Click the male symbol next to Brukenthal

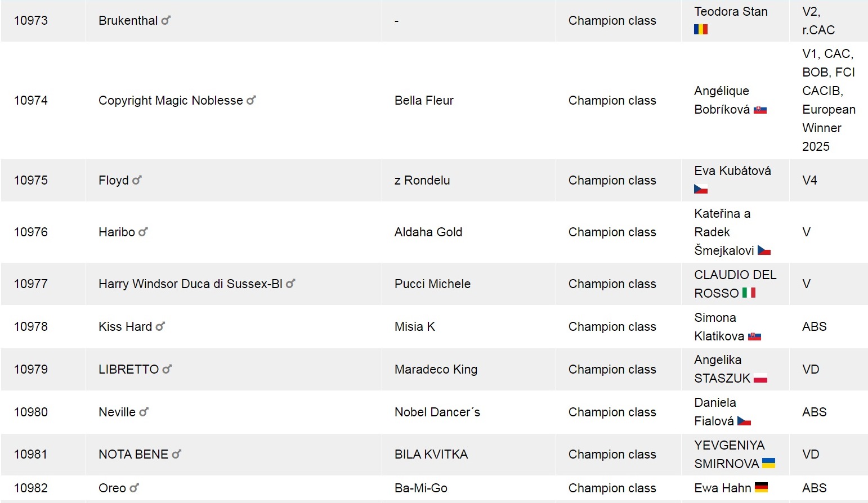[166, 20]
